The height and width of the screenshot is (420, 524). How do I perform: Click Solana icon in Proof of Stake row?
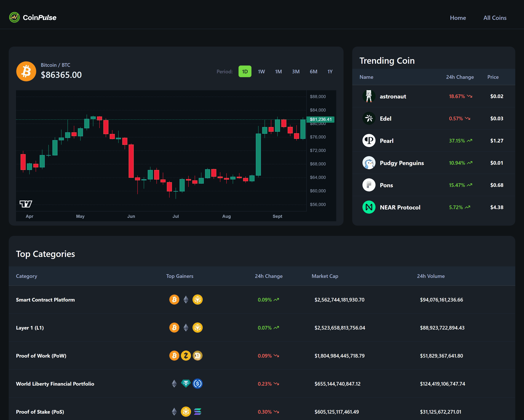tap(198, 411)
